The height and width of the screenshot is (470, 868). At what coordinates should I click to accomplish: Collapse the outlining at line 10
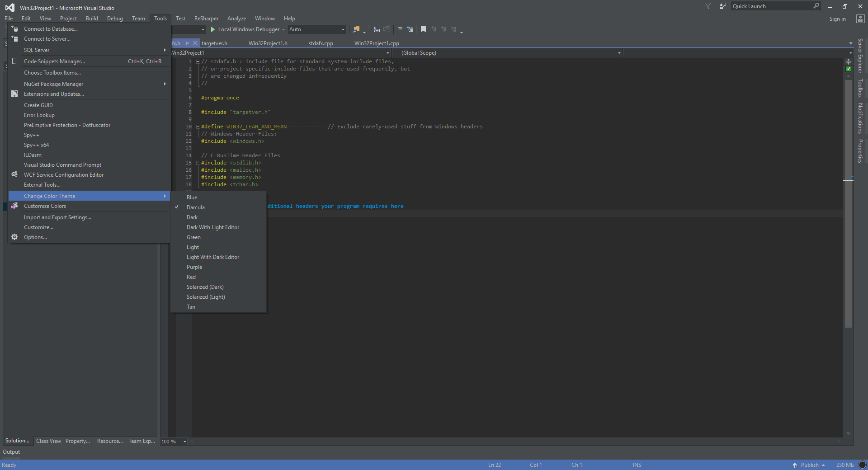pos(198,127)
